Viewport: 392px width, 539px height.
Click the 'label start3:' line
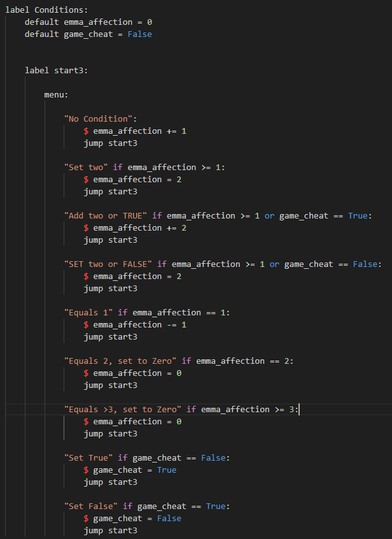[56, 71]
